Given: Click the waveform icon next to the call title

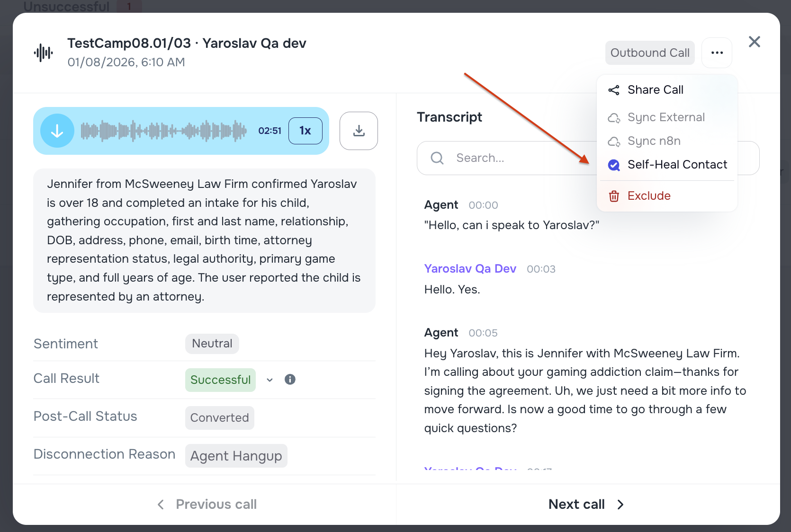Looking at the screenshot, I should [43, 52].
